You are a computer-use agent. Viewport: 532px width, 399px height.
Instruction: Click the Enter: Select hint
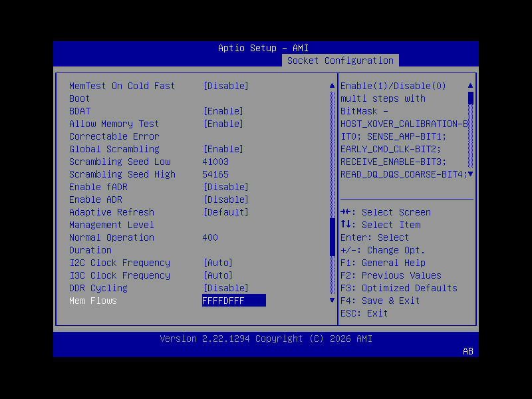tap(375, 237)
